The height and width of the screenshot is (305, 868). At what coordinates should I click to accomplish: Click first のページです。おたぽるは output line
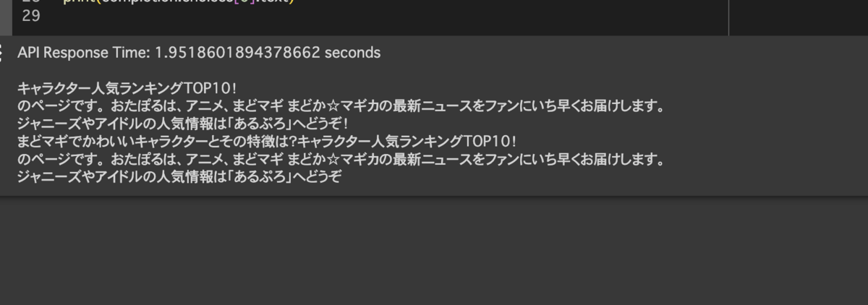click(341, 106)
